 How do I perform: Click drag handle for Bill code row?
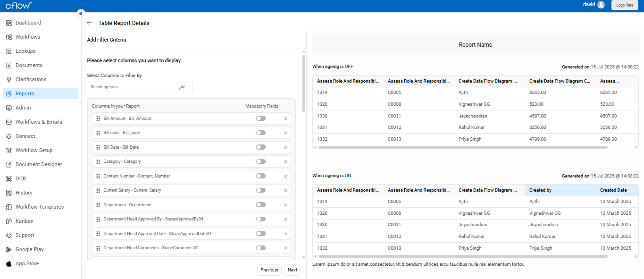98,133
